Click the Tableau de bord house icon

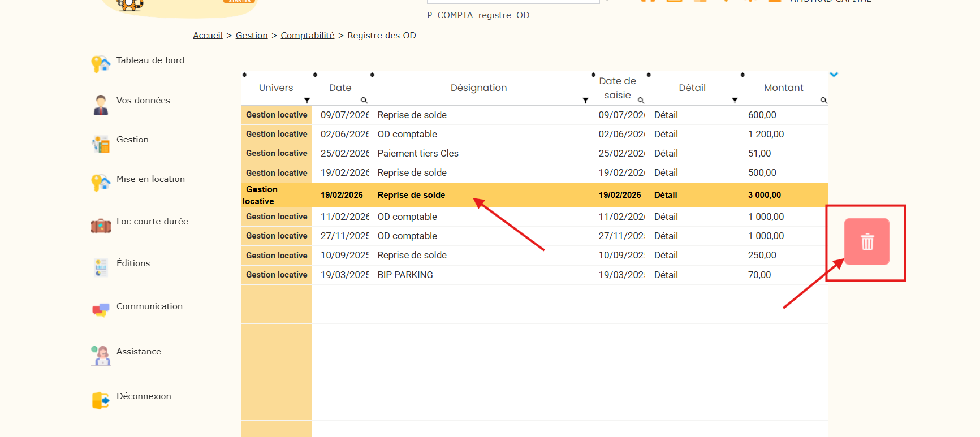101,64
